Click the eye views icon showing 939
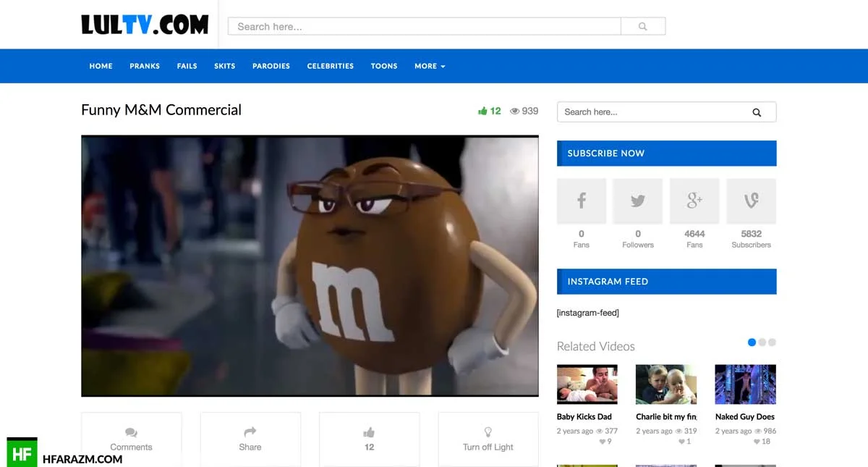The height and width of the screenshot is (467, 868). pyautogui.click(x=515, y=112)
